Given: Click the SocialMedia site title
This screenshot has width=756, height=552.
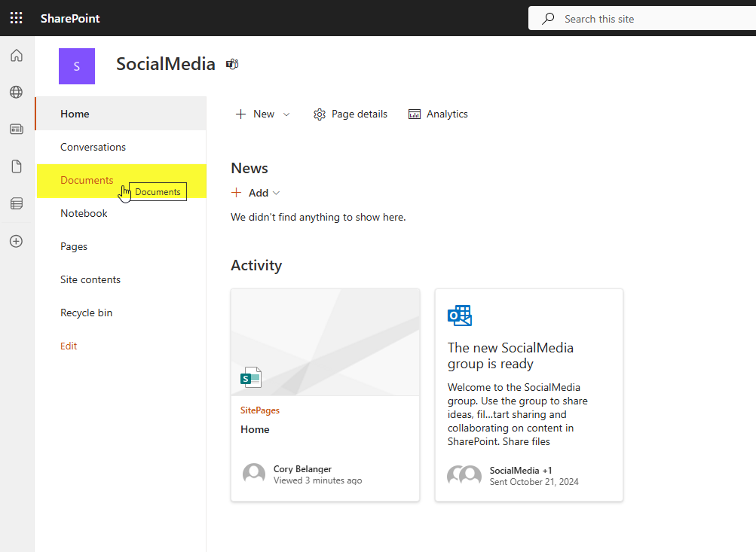Looking at the screenshot, I should pyautogui.click(x=165, y=64).
